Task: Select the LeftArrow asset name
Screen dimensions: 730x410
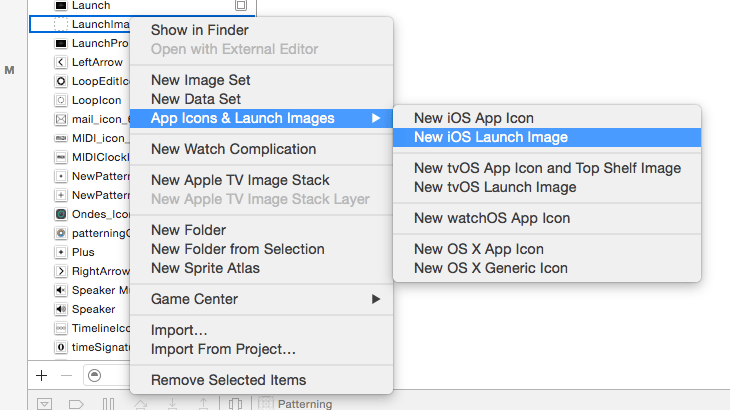Action: tap(97, 62)
